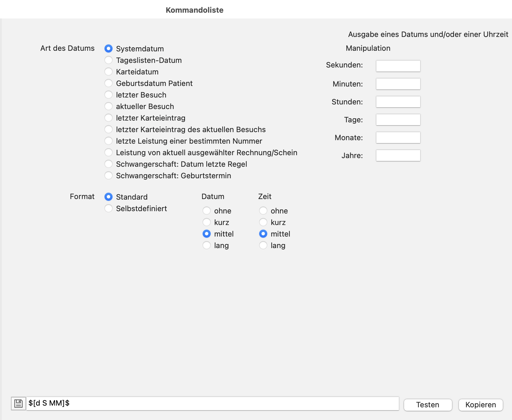Choose Karteidatum as date type

tap(109, 72)
